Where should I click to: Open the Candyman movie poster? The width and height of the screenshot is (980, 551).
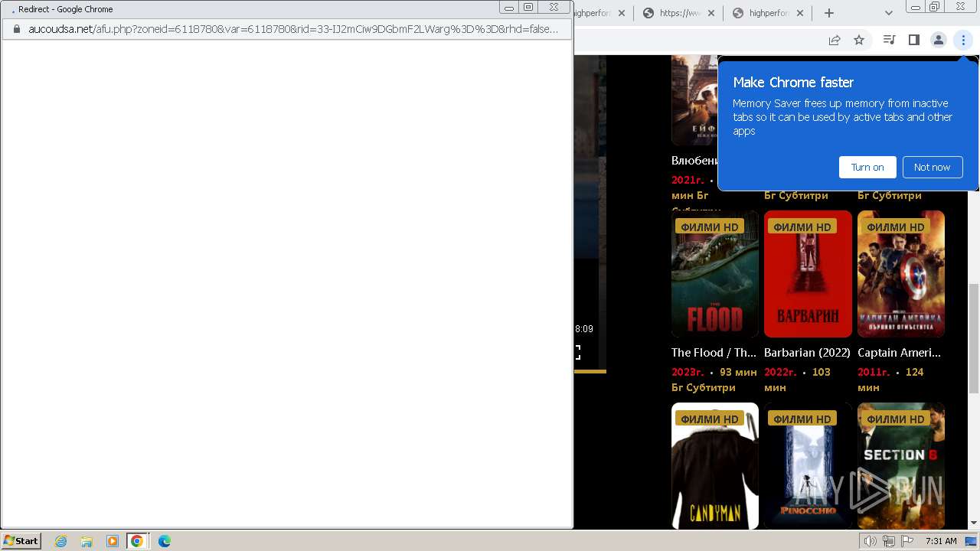pyautogui.click(x=715, y=466)
